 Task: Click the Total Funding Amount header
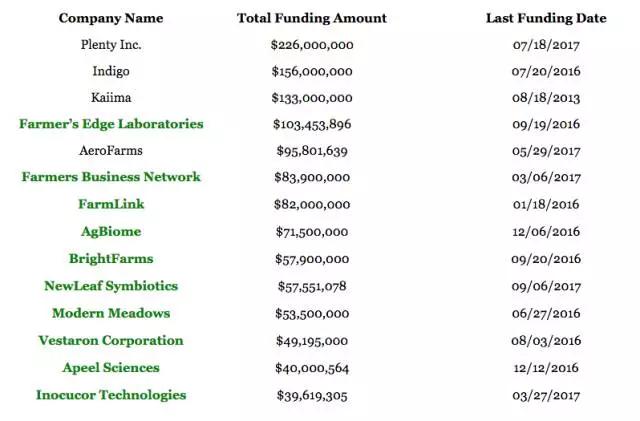[x=312, y=18]
